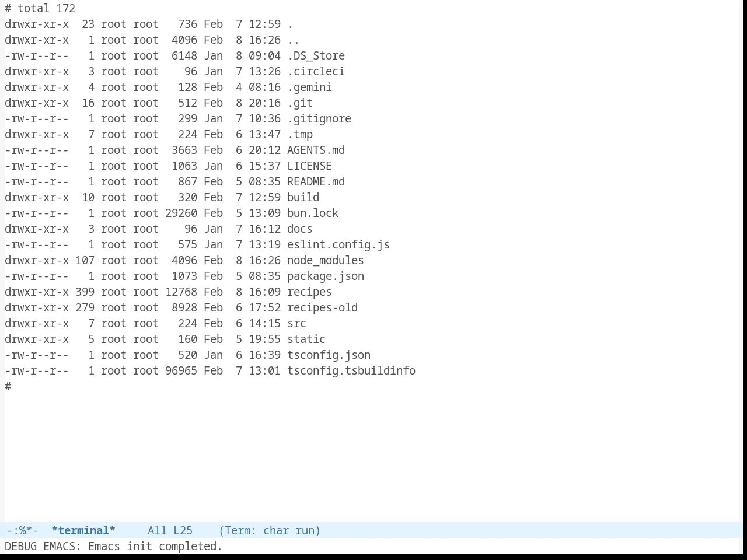The image size is (747, 560).
Task: Click the recipes-old directory name
Action: pyautogui.click(x=322, y=307)
